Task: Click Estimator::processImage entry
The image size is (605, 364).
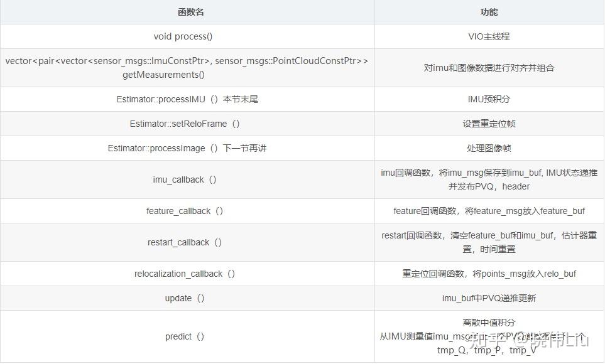Action: tap(186, 148)
